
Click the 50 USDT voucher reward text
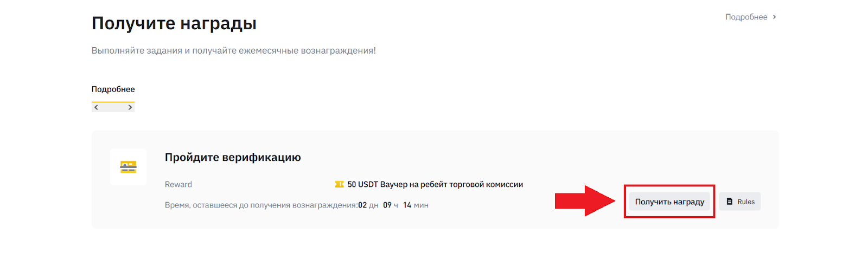pyautogui.click(x=435, y=185)
